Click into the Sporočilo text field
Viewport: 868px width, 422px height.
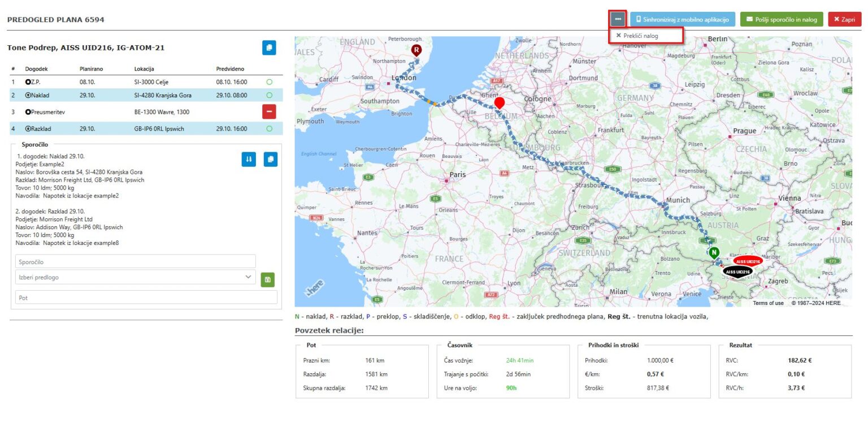point(136,262)
